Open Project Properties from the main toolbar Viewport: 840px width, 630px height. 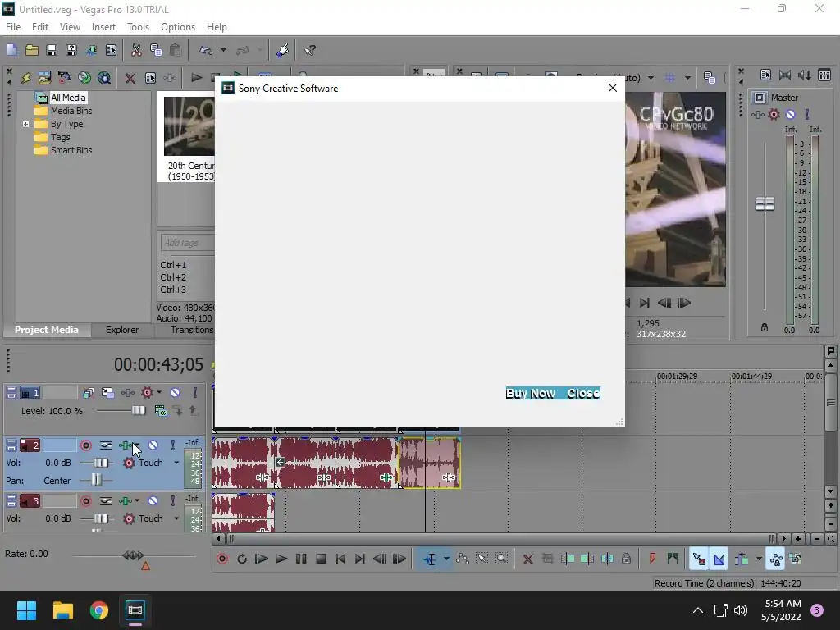(111, 50)
